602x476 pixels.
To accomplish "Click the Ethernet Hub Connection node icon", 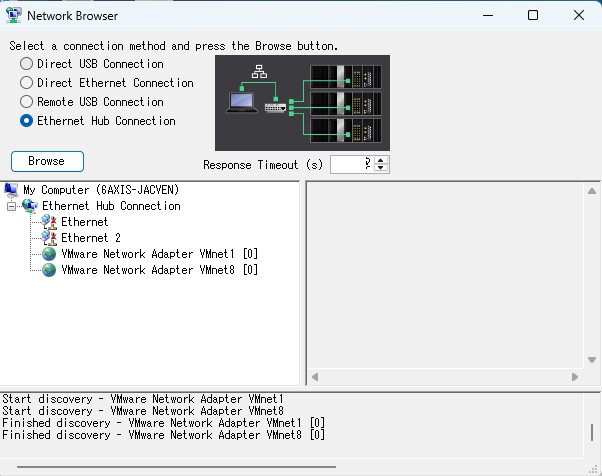I will tap(29, 206).
